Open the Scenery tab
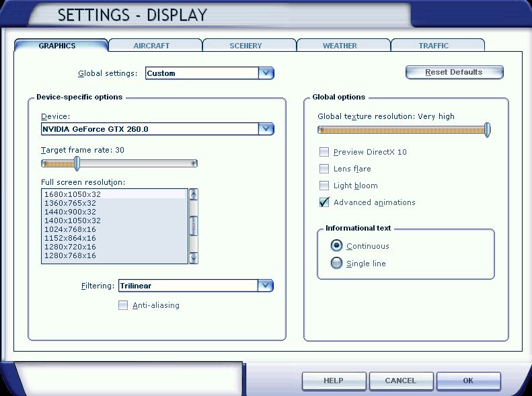This screenshot has width=532, height=396. tap(249, 46)
